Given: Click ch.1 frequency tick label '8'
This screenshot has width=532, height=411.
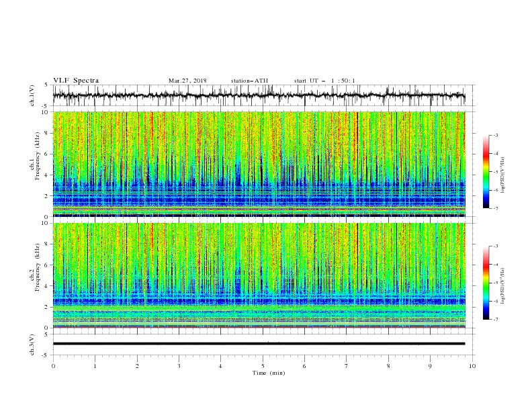Looking at the screenshot, I should click(47, 133).
